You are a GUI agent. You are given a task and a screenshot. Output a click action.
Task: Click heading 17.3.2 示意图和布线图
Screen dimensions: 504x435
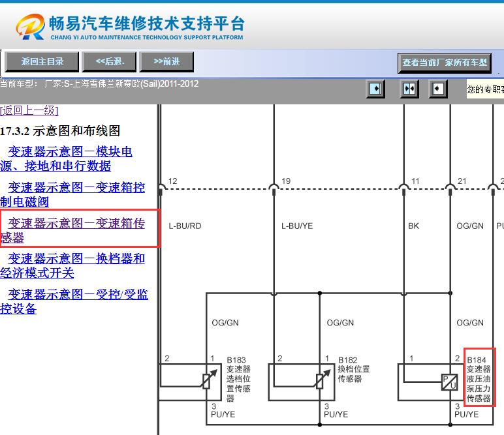tap(60, 131)
